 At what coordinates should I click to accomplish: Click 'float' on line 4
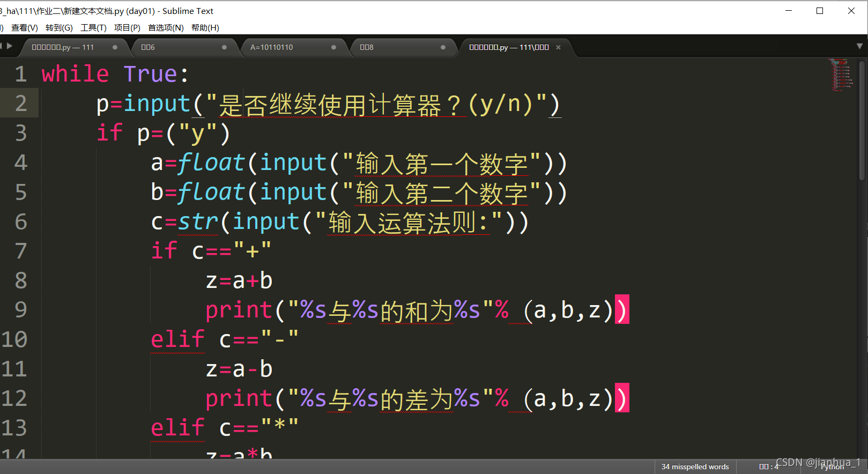pos(211,163)
